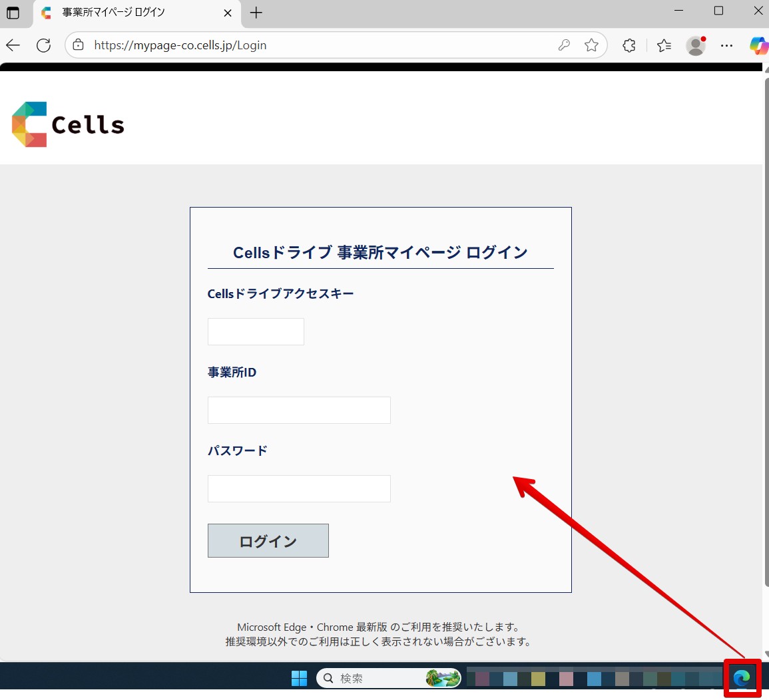Image resolution: width=769 pixels, height=700 pixels.
Task: Reload the page with Refresh icon
Action: (44, 45)
